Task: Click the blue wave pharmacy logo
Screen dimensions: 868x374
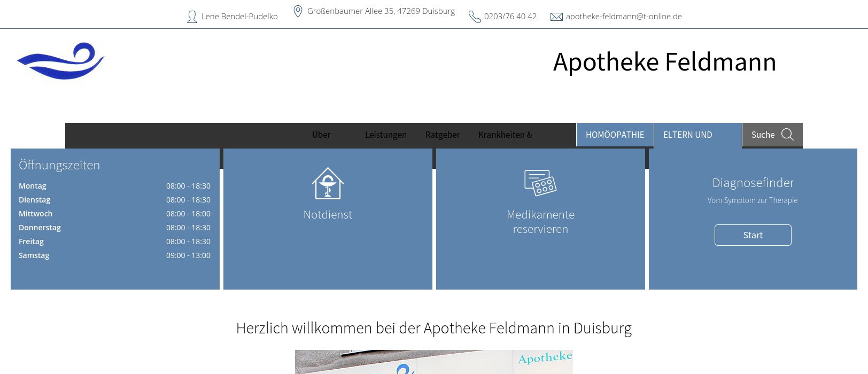Action: (61, 61)
